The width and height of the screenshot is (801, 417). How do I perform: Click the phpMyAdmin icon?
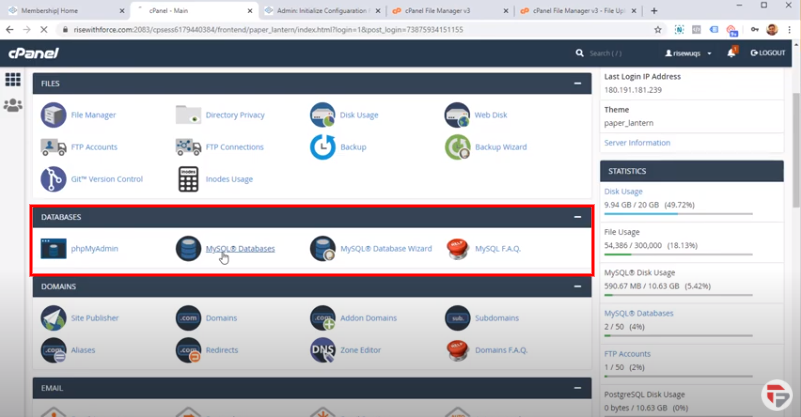[53, 248]
